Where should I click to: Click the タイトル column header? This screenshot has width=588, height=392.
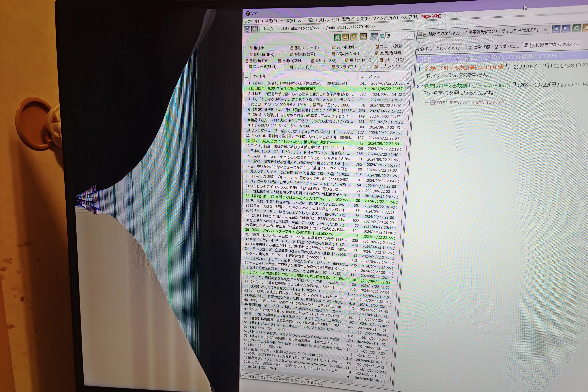point(259,76)
